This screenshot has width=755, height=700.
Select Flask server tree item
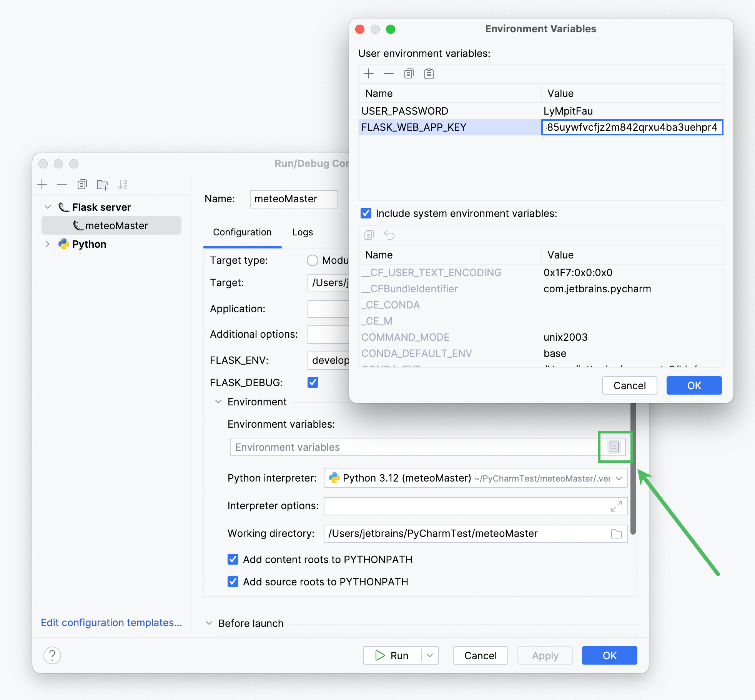point(102,206)
